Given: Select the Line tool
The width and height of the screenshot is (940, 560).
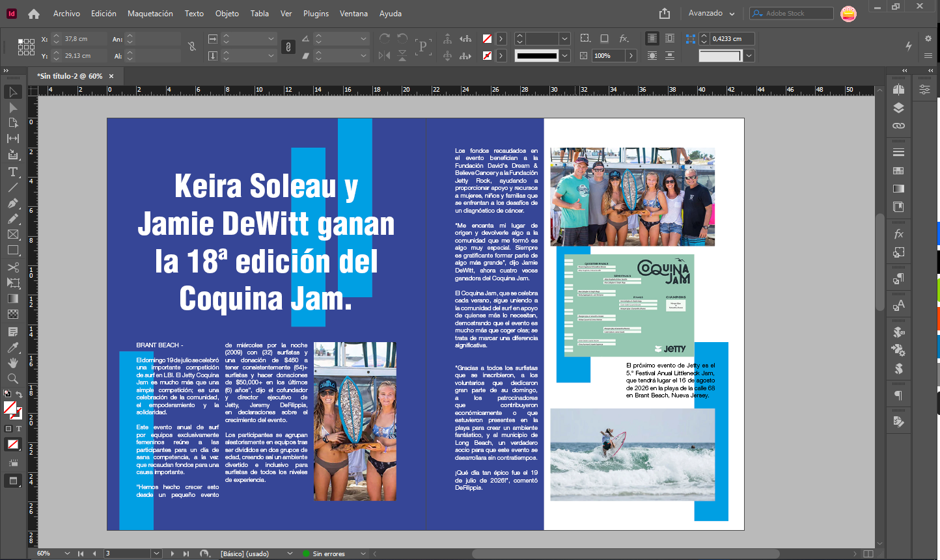Looking at the screenshot, I should (12, 187).
